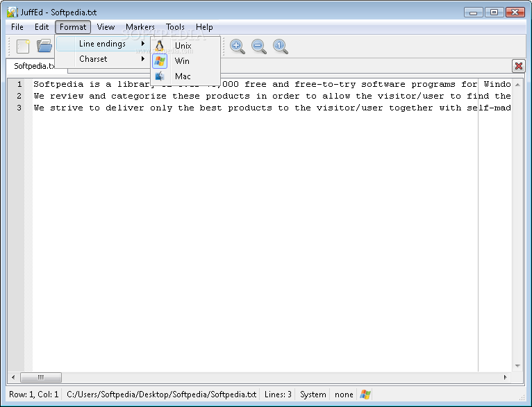
Task: Open the Help menu
Action: click(x=204, y=27)
